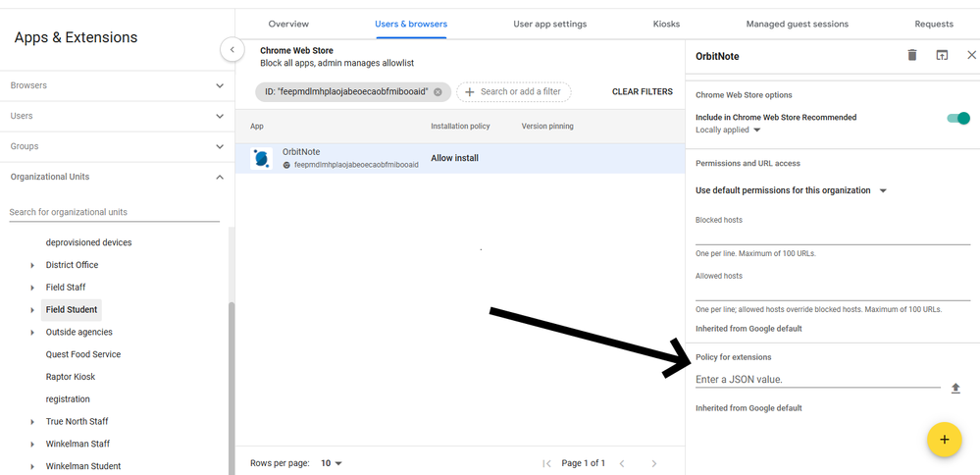Open the Kiosks tab
This screenshot has height=475, width=980.
click(666, 25)
